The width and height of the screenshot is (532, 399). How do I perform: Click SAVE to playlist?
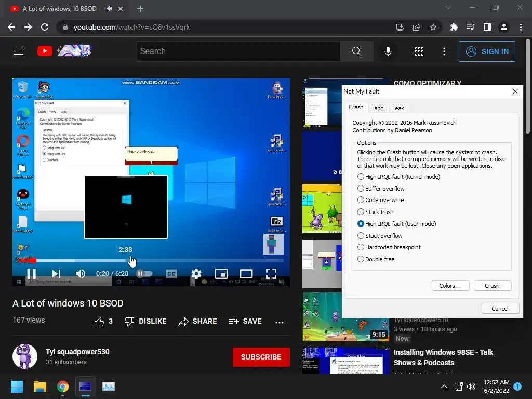click(x=245, y=321)
